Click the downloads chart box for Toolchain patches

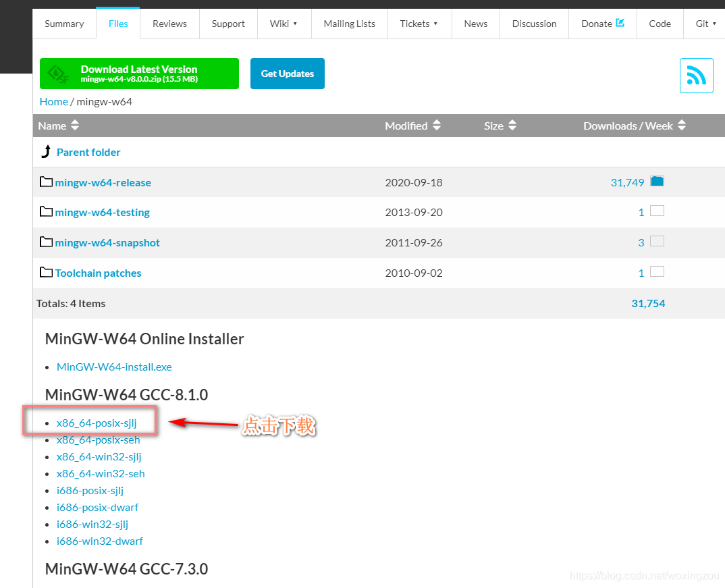[657, 271]
